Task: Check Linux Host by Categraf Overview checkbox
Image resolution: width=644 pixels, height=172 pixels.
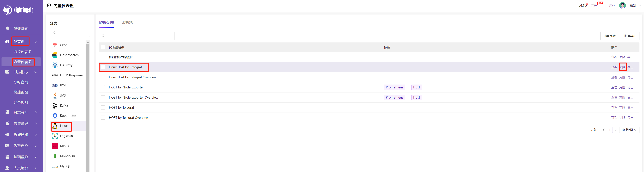Action: pyautogui.click(x=103, y=77)
